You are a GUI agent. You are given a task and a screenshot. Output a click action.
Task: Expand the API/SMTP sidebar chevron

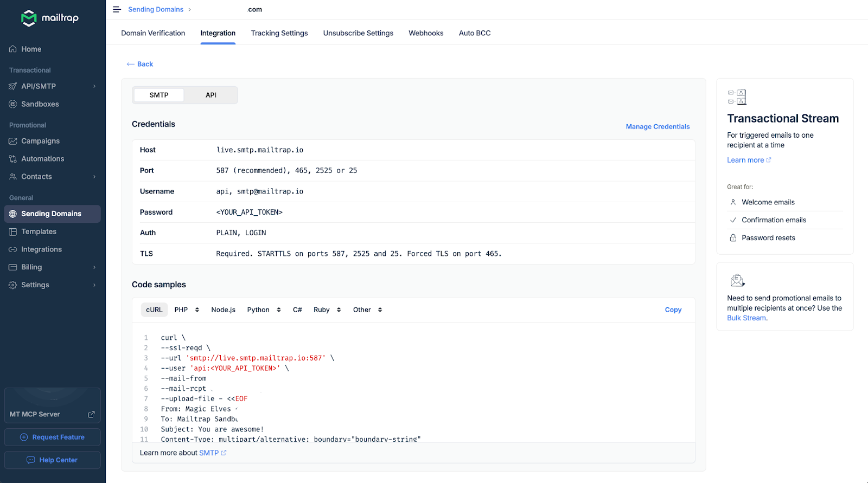click(x=94, y=86)
